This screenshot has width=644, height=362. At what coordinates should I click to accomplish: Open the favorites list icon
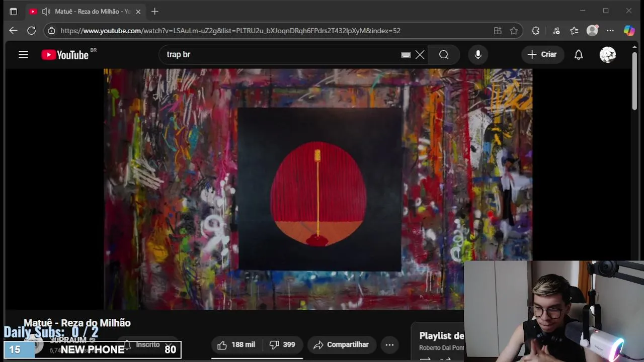(x=574, y=31)
